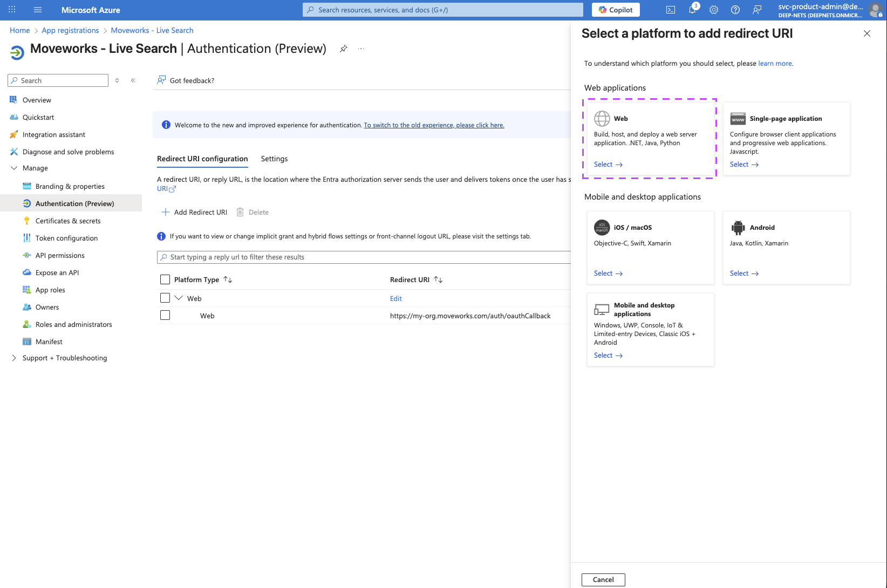The width and height of the screenshot is (887, 588).
Task: Open portal settings gear
Action: click(714, 10)
